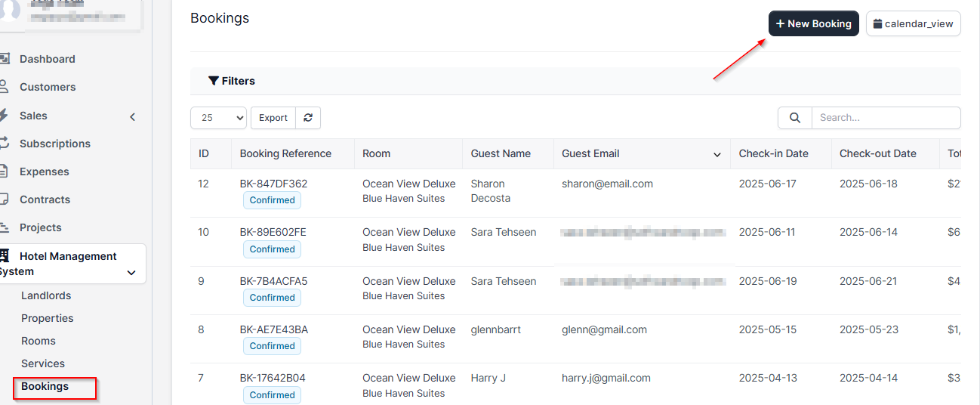Screen dimensions: 980x405
Task: Go to Rooms in sidebar
Action: tap(39, 341)
